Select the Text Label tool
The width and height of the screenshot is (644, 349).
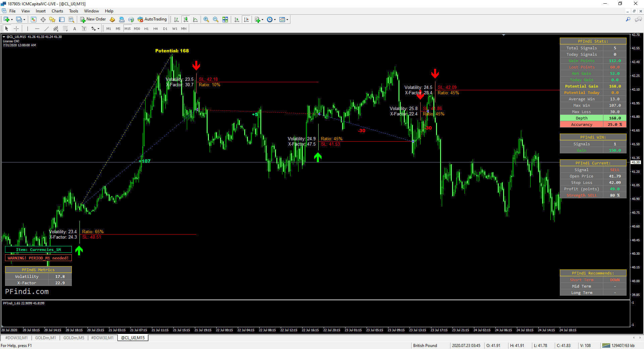[x=84, y=29]
